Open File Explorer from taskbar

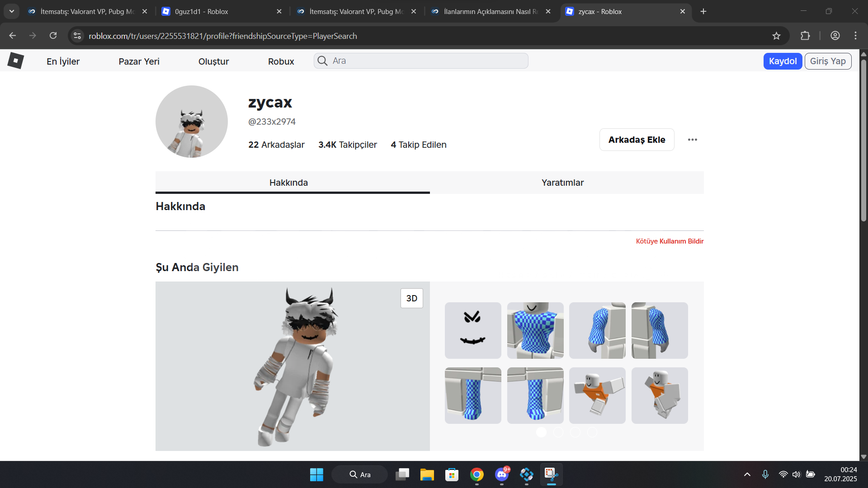(427, 474)
